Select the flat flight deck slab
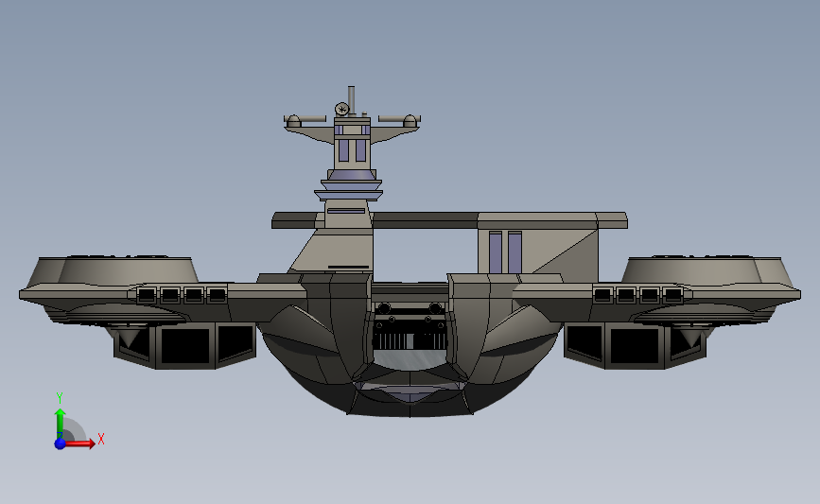820x504 pixels. pyautogui.click(x=450, y=220)
